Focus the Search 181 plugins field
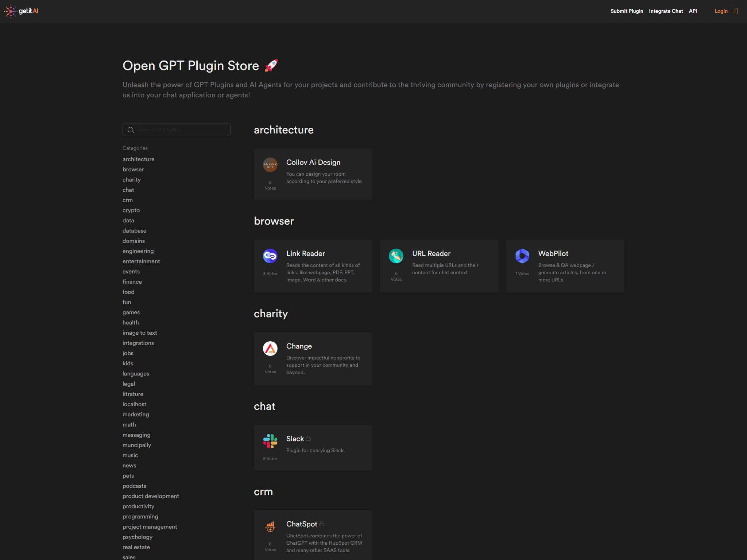The width and height of the screenshot is (747, 560). 177,130
